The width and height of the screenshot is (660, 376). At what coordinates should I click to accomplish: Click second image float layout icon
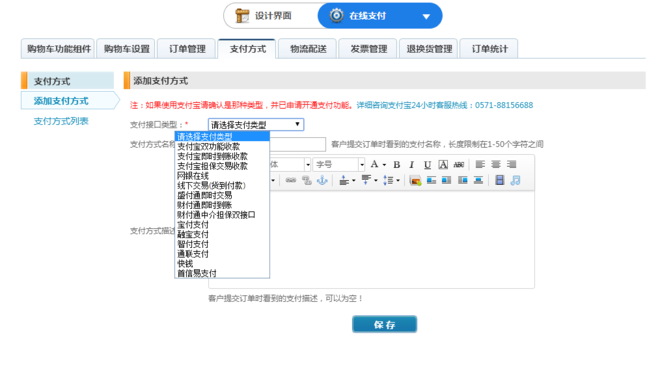pyautogui.click(x=447, y=180)
